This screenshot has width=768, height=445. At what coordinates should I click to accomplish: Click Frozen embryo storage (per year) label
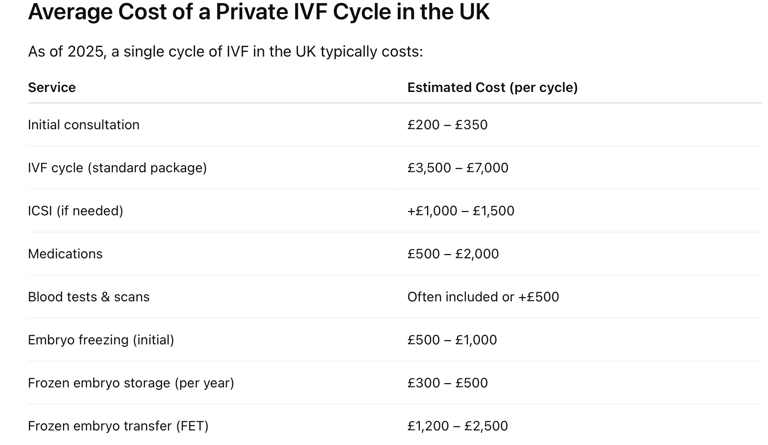(131, 383)
